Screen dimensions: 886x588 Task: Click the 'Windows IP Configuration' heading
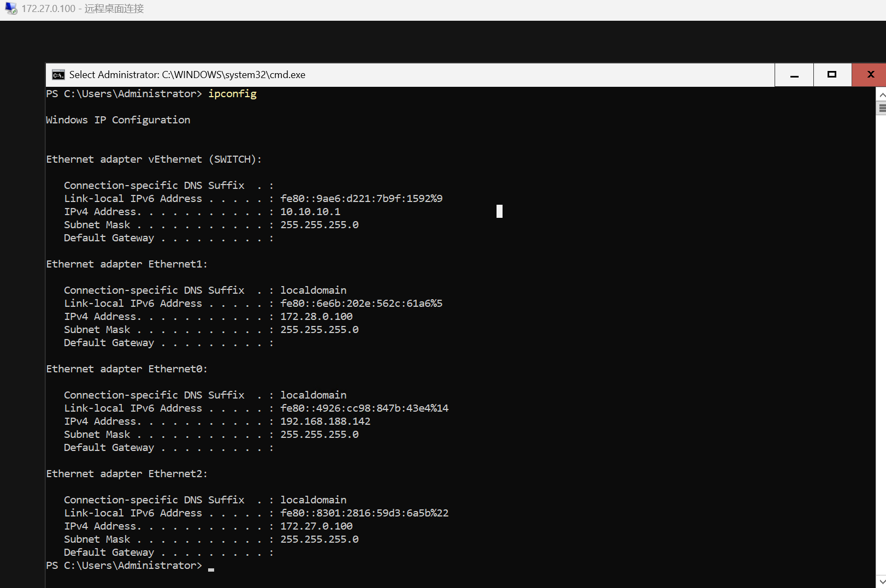point(118,120)
